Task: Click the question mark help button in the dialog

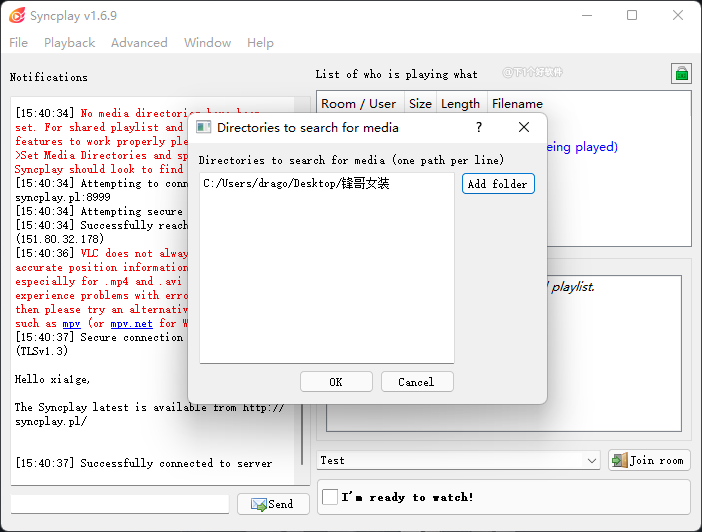Action: (479, 127)
